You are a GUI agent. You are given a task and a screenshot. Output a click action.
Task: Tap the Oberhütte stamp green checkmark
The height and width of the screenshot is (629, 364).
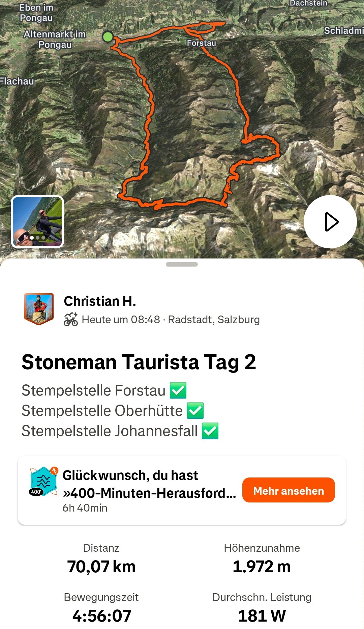pos(195,411)
